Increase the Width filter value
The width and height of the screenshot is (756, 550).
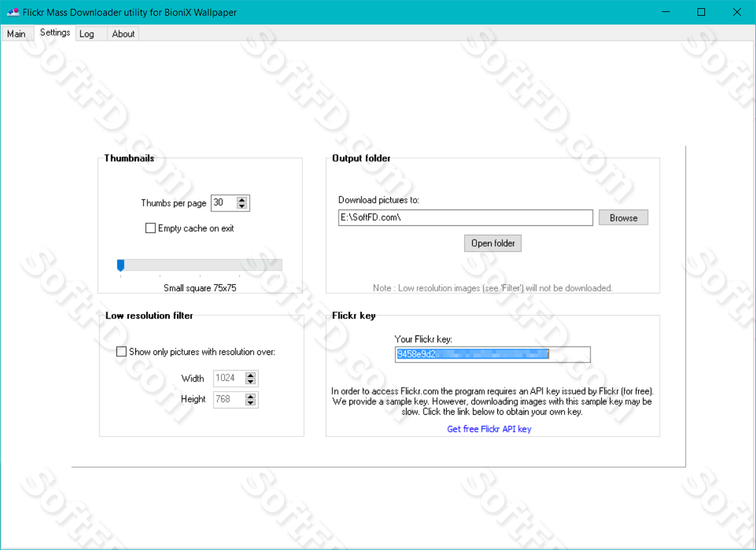pyautogui.click(x=251, y=375)
